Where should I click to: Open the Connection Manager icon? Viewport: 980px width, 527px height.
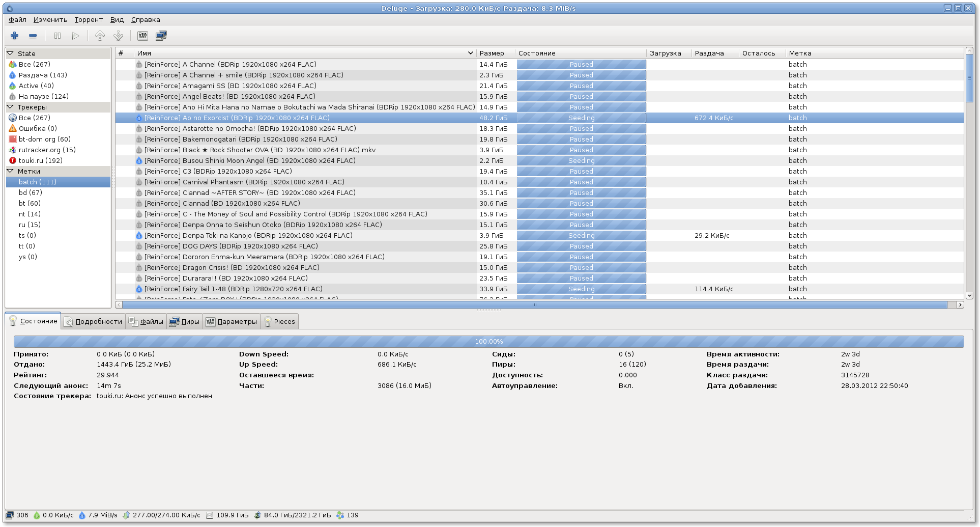tap(161, 36)
